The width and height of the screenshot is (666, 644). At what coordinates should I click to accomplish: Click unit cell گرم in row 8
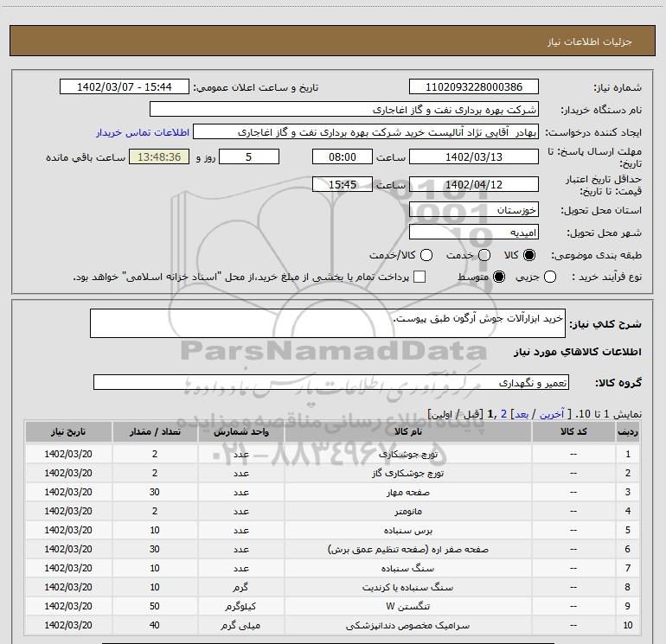(240, 587)
